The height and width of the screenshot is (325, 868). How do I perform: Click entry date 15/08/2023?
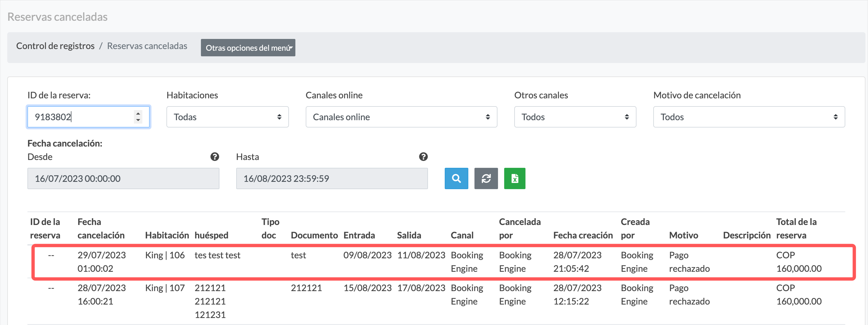pyautogui.click(x=367, y=288)
